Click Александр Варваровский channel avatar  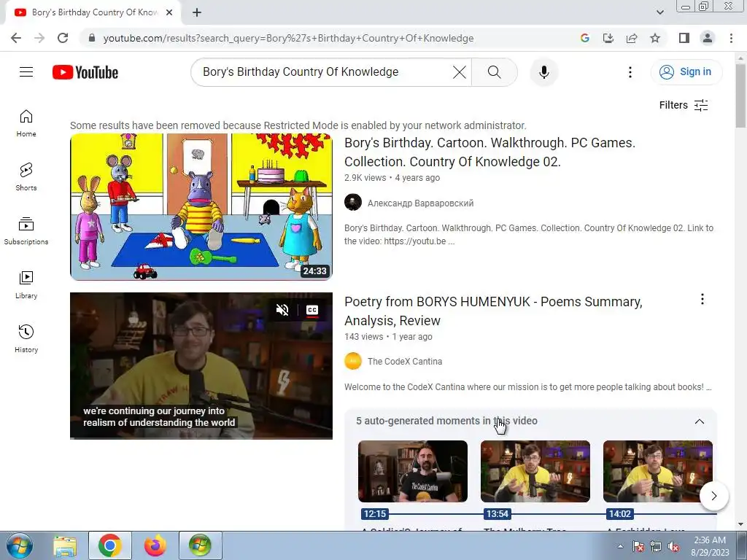[x=353, y=203]
